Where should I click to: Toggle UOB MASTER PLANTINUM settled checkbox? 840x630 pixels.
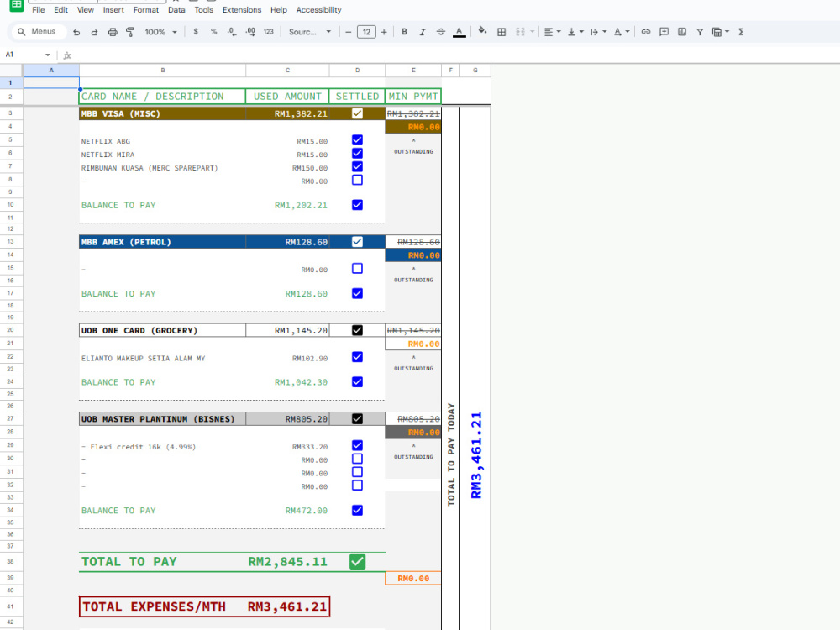(x=357, y=418)
